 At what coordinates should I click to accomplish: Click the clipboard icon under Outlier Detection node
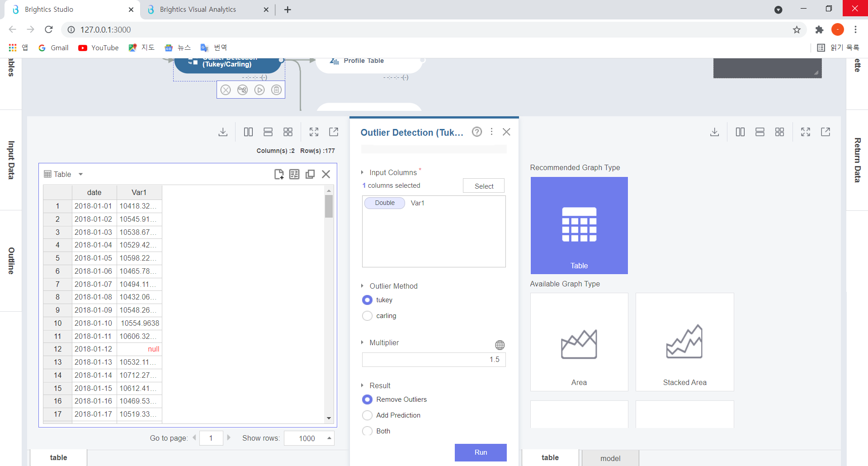(276, 90)
